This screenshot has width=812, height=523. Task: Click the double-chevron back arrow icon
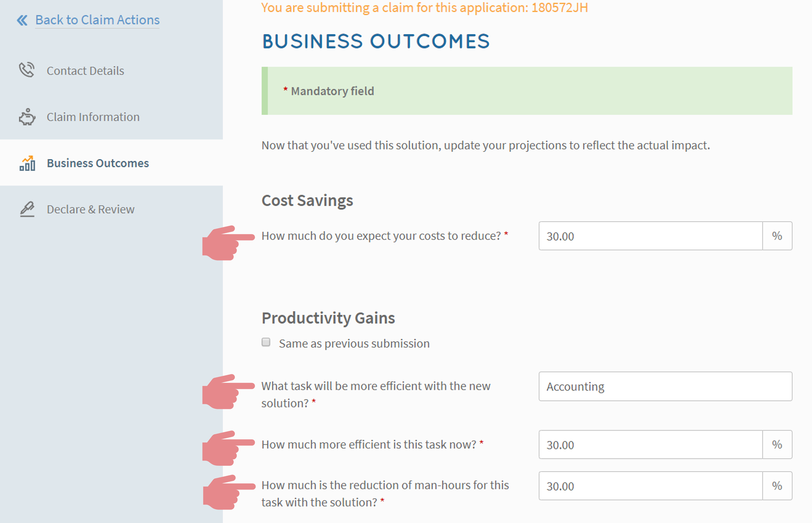pos(22,20)
